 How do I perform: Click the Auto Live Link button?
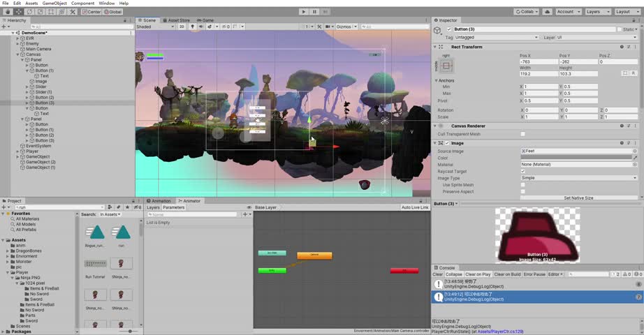pos(415,208)
